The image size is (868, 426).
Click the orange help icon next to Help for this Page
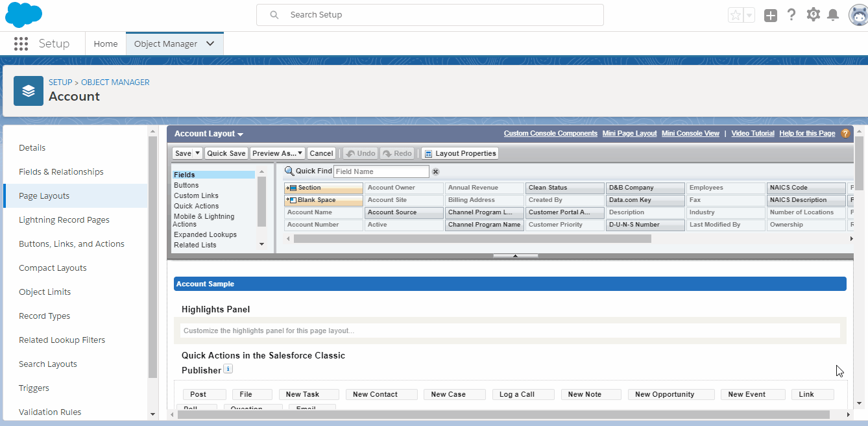[845, 133]
